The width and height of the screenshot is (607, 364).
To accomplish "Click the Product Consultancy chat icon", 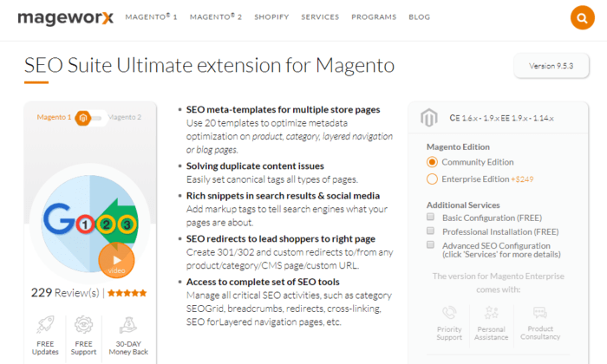I will point(540,312).
